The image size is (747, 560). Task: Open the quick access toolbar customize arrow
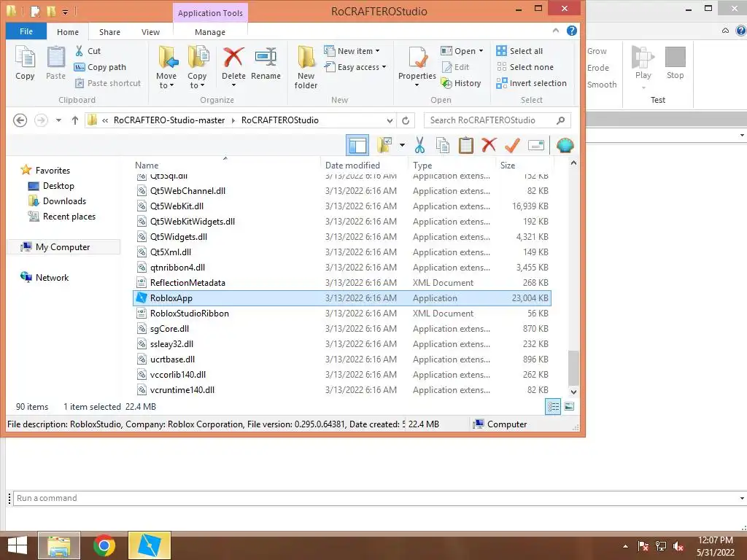(65, 12)
